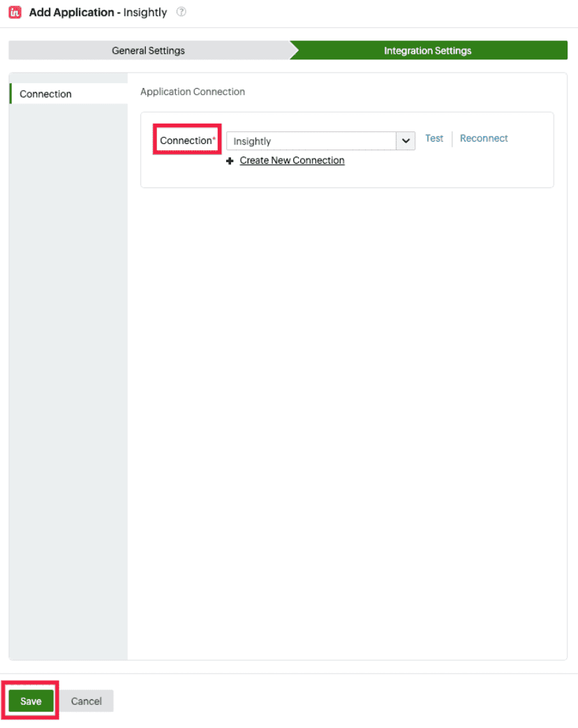
Task: Switch to General Settings step
Action: (x=149, y=50)
